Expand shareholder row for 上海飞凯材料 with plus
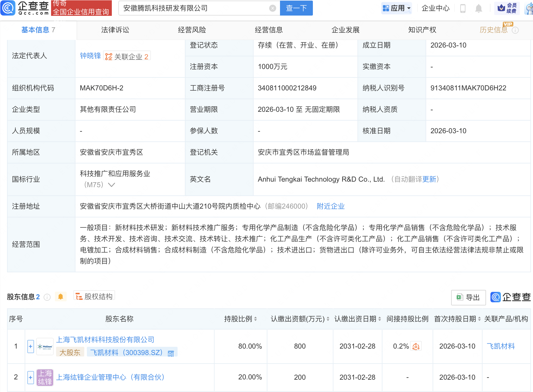The image size is (533, 392). (30, 346)
